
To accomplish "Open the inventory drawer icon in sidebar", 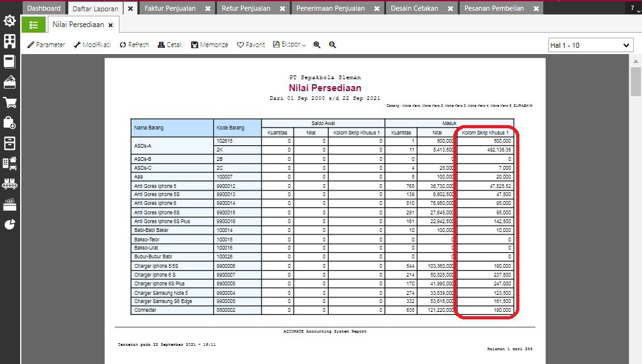I will point(9,143).
